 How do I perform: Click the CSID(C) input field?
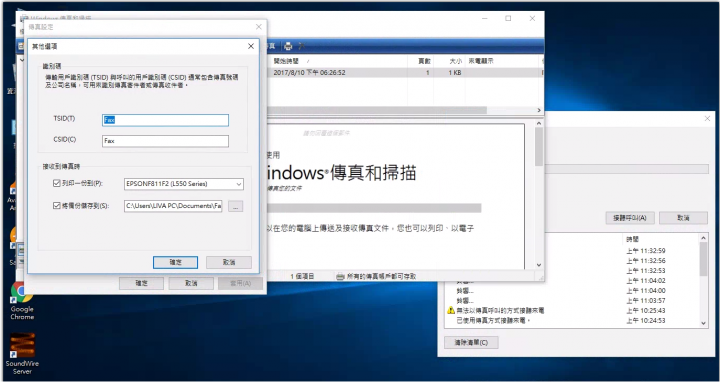coord(165,141)
